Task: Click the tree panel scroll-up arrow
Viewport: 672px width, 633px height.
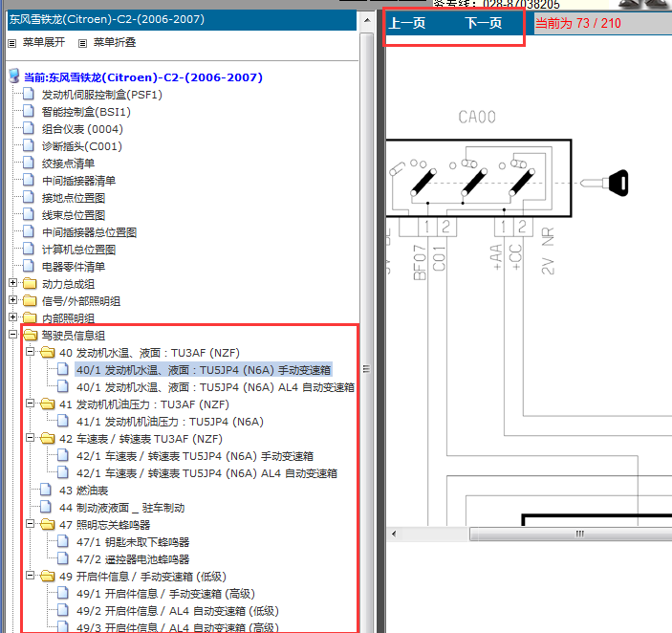Action: pos(367,20)
